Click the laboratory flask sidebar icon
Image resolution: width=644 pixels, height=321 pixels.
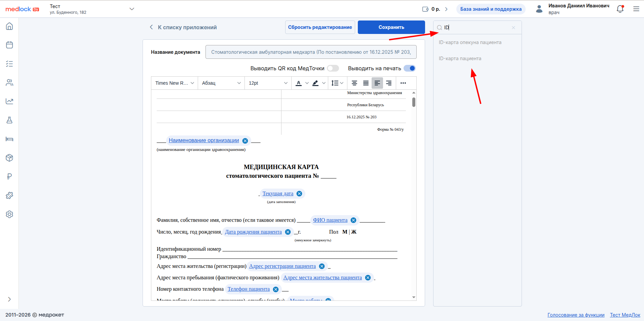pos(9,120)
